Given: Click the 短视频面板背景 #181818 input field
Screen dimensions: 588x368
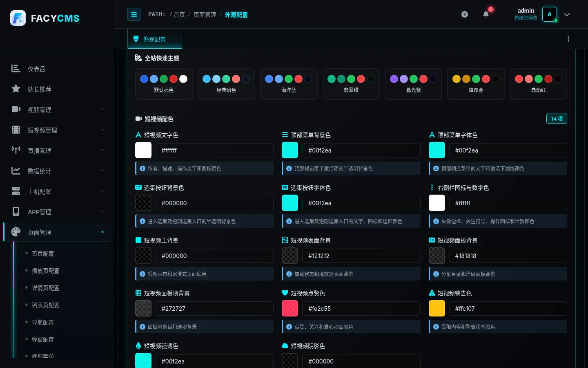Looking at the screenshot, I should [x=508, y=256].
